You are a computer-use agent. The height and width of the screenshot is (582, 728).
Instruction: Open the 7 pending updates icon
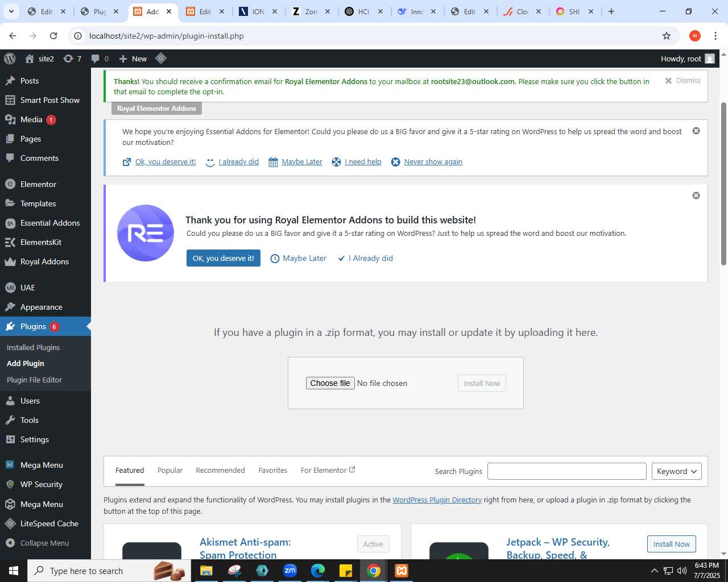(72, 59)
